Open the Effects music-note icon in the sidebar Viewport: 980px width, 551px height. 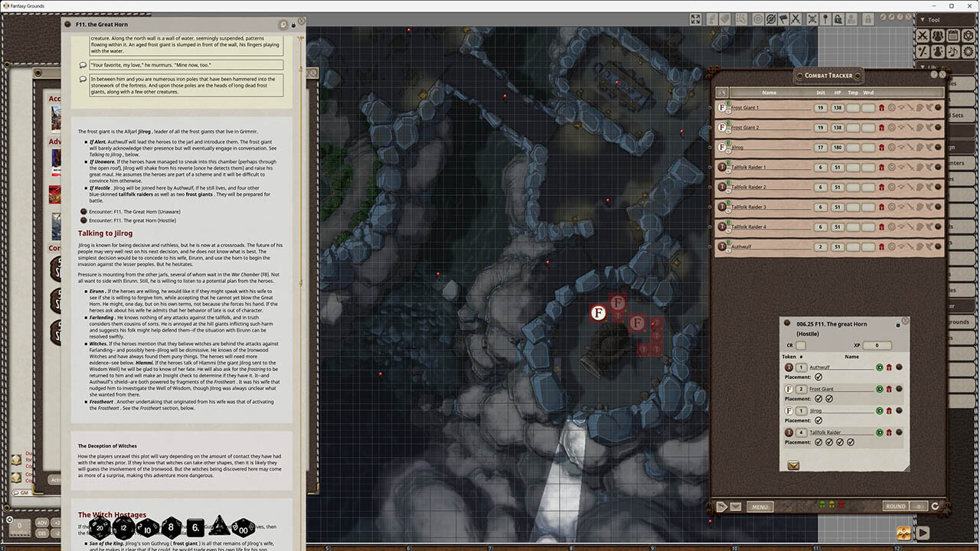(x=953, y=51)
